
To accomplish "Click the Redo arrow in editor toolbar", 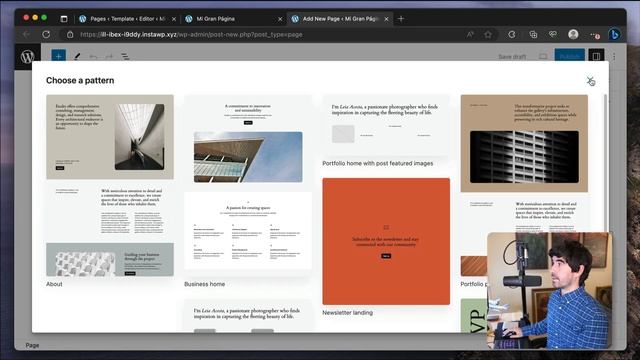I will point(109,57).
